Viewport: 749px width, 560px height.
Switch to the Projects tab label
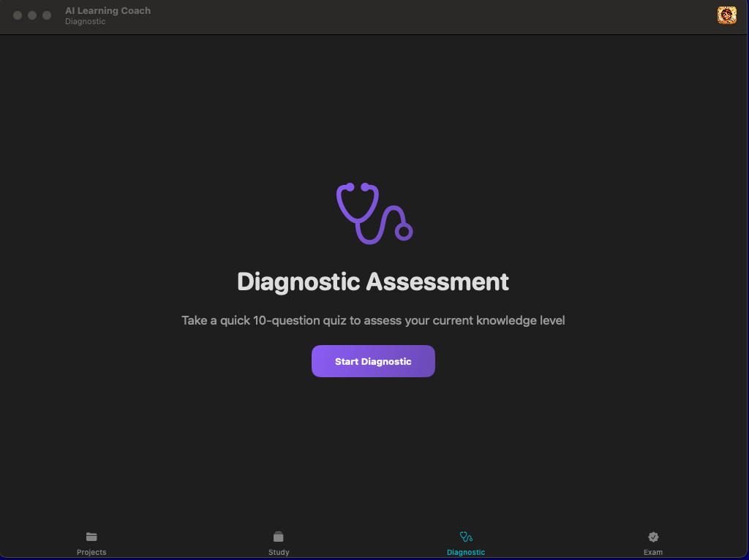[91, 553]
